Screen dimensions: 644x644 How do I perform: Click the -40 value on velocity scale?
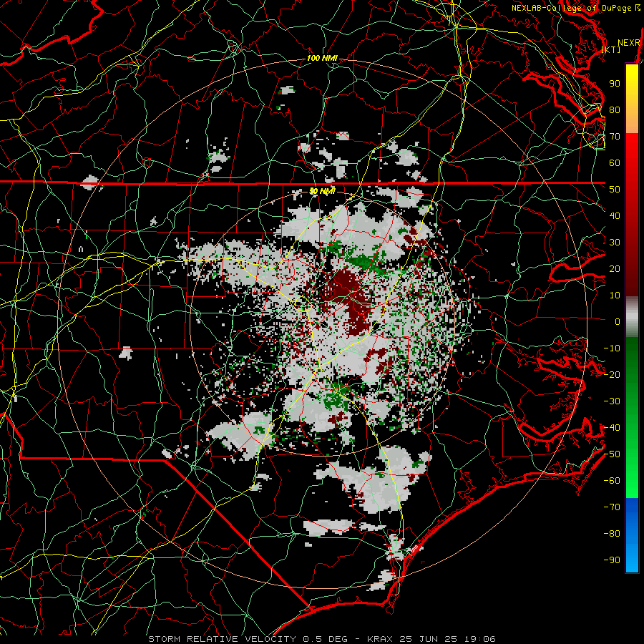tap(612, 428)
